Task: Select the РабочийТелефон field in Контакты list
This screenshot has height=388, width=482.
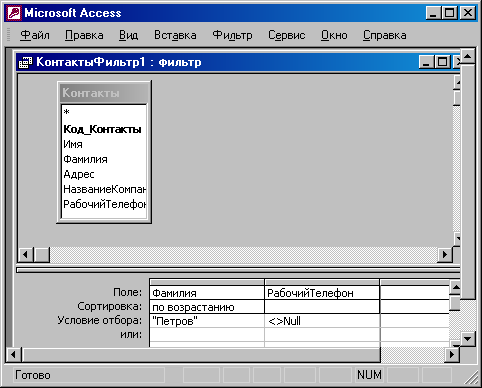Action: click(x=104, y=204)
